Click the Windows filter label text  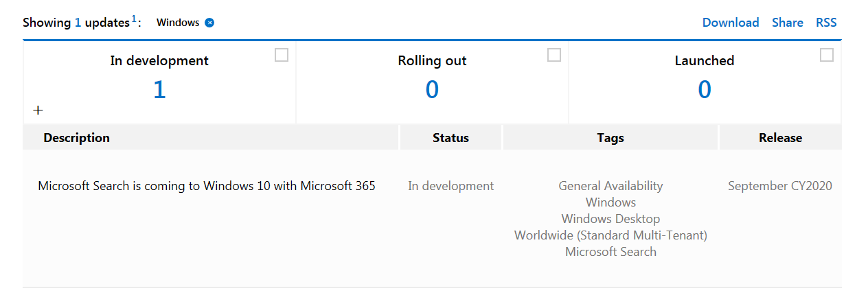point(178,23)
